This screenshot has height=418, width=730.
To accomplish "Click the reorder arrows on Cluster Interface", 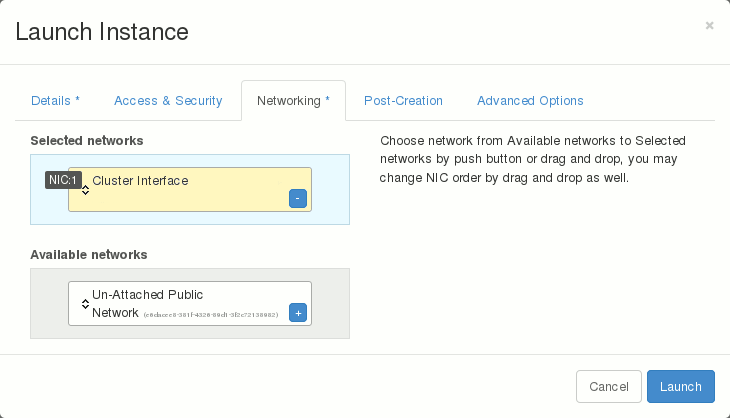I will point(85,190).
